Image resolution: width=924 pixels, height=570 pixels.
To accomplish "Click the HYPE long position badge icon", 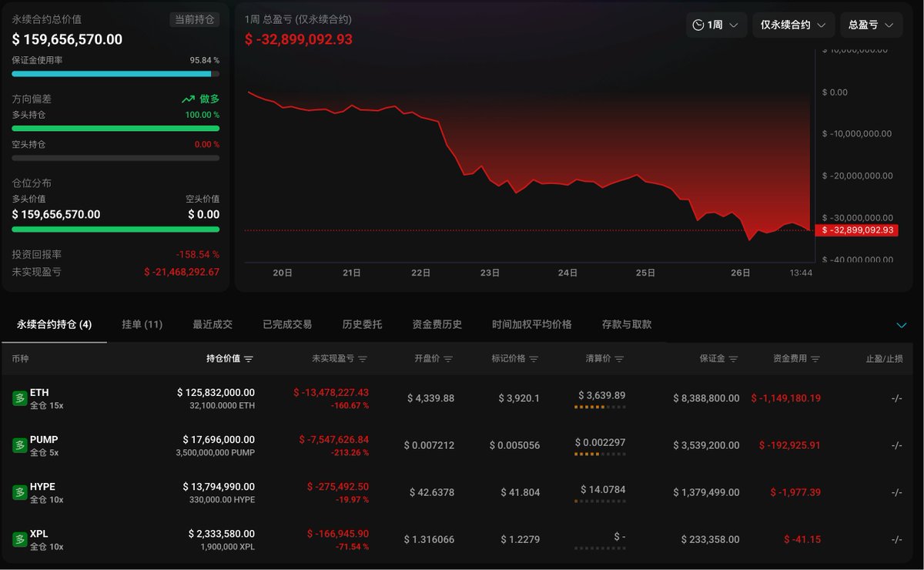I will point(19,492).
